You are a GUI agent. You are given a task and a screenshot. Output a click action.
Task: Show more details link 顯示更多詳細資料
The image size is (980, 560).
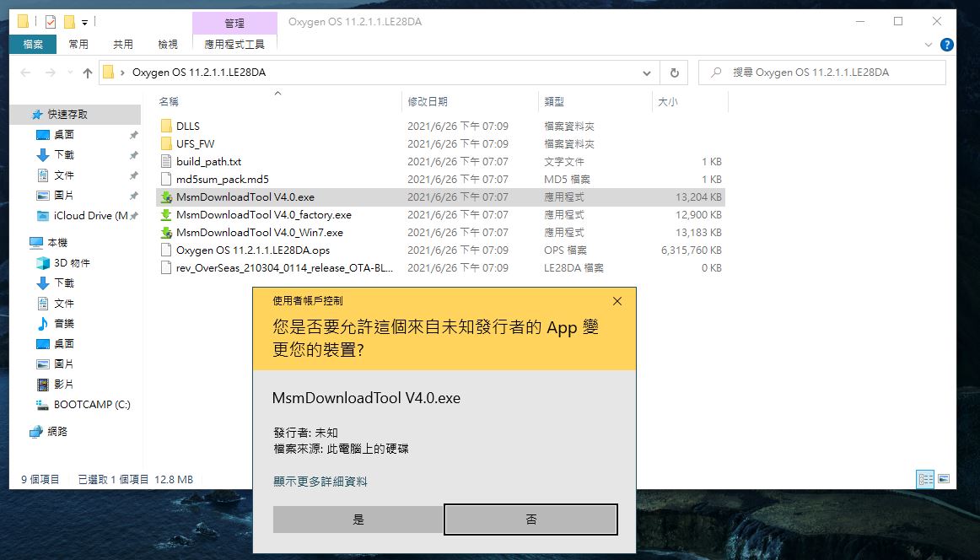[x=320, y=482]
